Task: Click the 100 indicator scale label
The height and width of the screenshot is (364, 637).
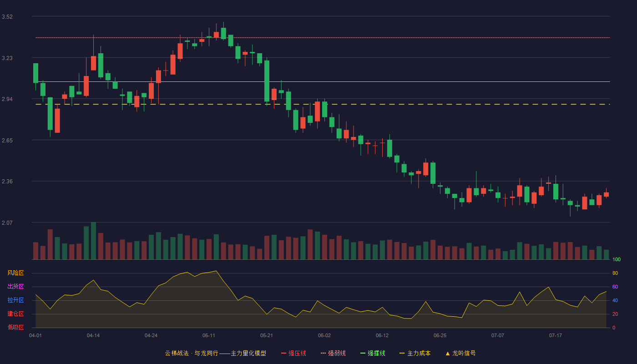Action: pyautogui.click(x=617, y=260)
